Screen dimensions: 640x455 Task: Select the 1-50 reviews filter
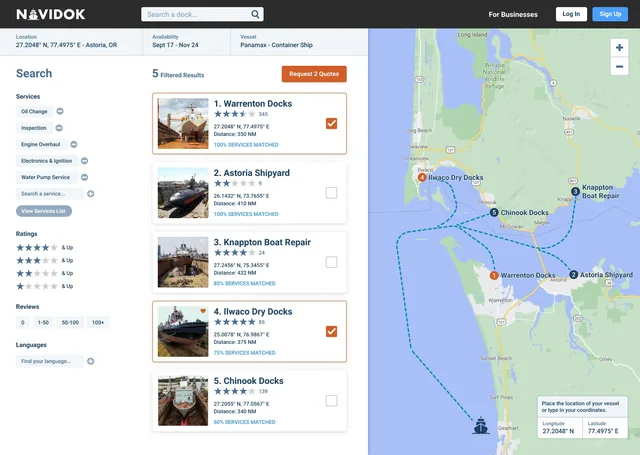click(43, 322)
